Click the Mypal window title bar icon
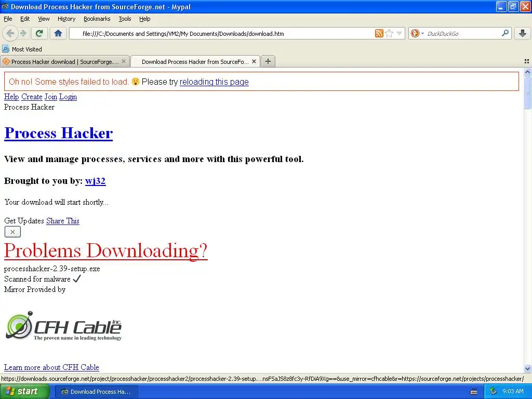Image resolution: width=532 pixels, height=399 pixels. point(5,7)
